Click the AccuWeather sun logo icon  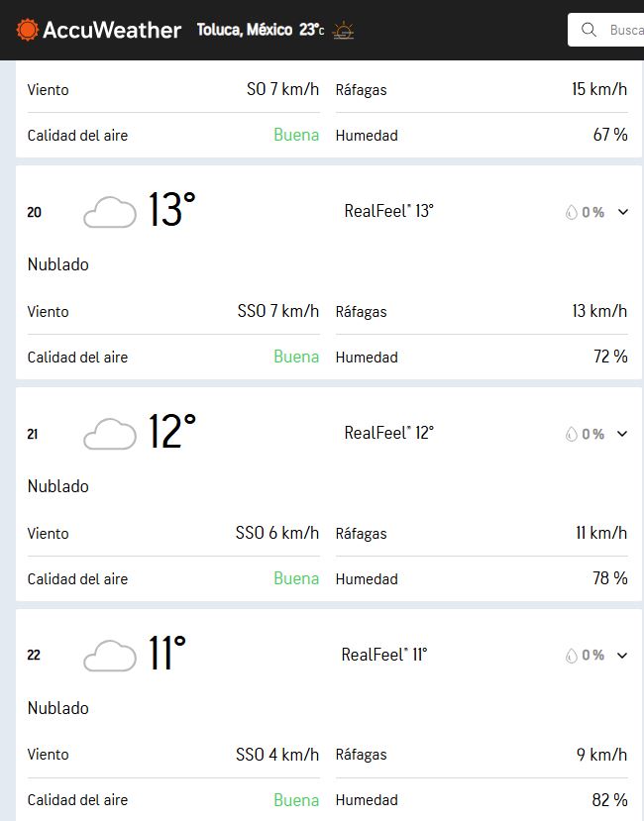point(28,30)
